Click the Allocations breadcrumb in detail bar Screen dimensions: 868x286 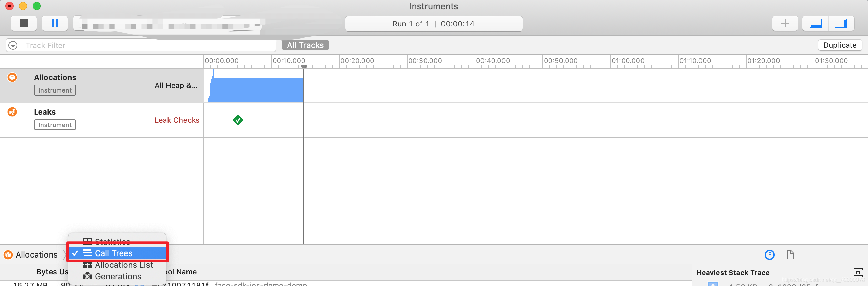(x=31, y=255)
